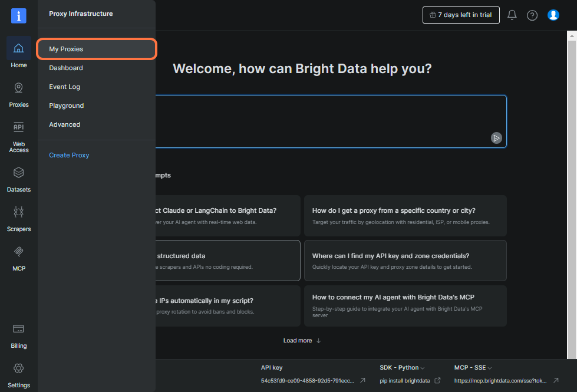
Task: Focus the prompt text input box
Action: click(x=331, y=121)
